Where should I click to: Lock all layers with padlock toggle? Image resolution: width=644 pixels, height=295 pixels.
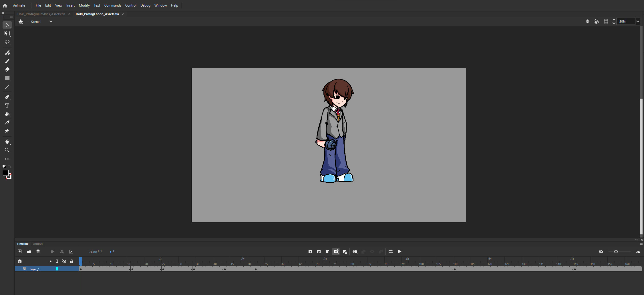tap(72, 261)
